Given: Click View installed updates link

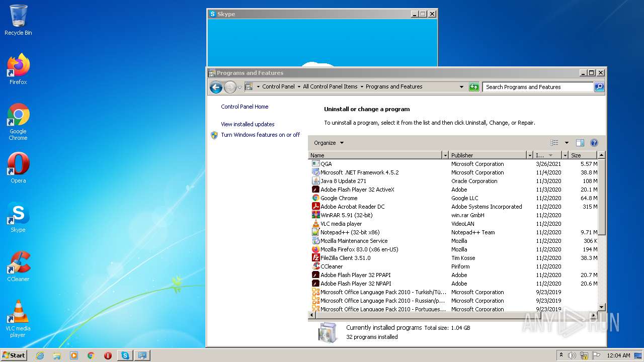Looking at the screenshot, I should pyautogui.click(x=248, y=124).
